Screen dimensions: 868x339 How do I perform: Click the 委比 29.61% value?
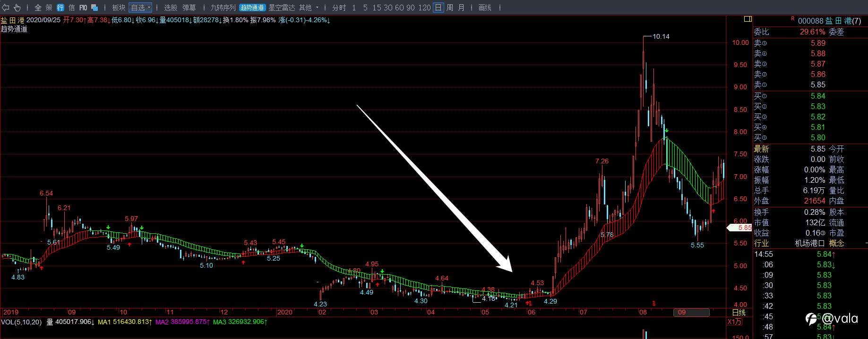(x=812, y=32)
